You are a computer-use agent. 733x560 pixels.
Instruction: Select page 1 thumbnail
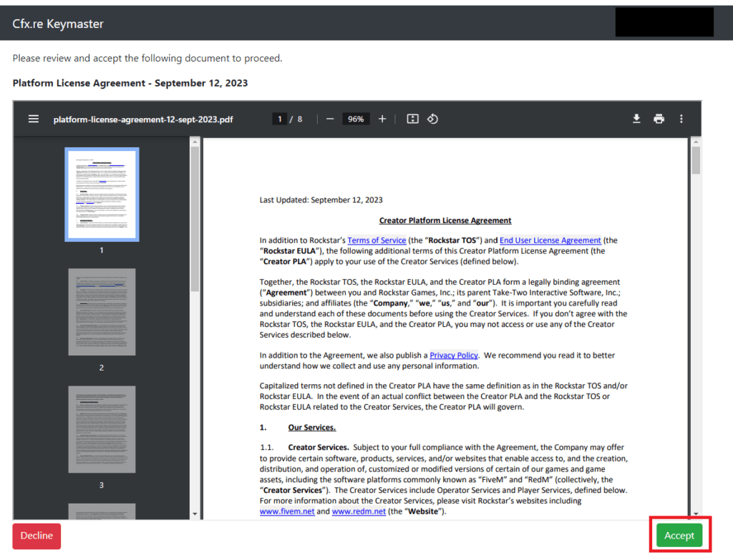(x=102, y=195)
